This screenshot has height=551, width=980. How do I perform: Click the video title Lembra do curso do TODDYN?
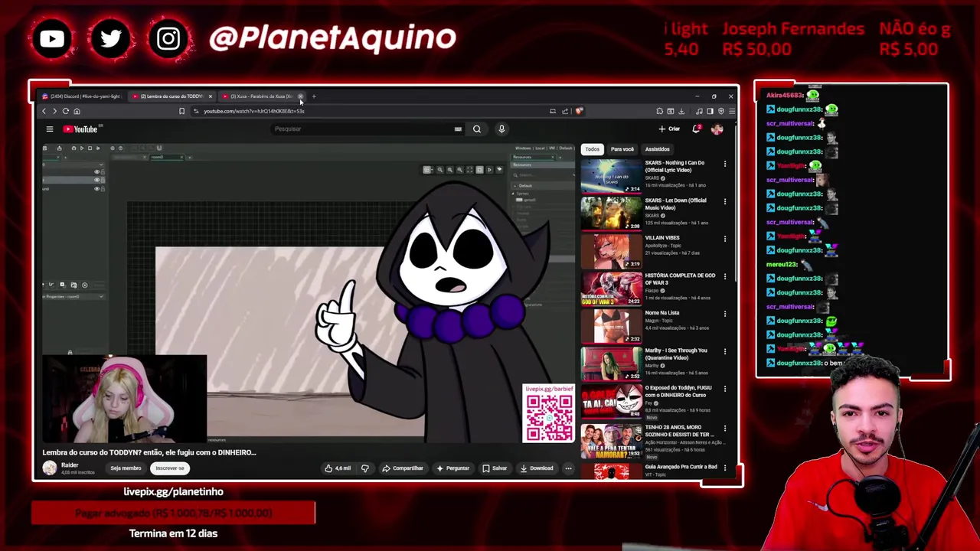pos(149,452)
